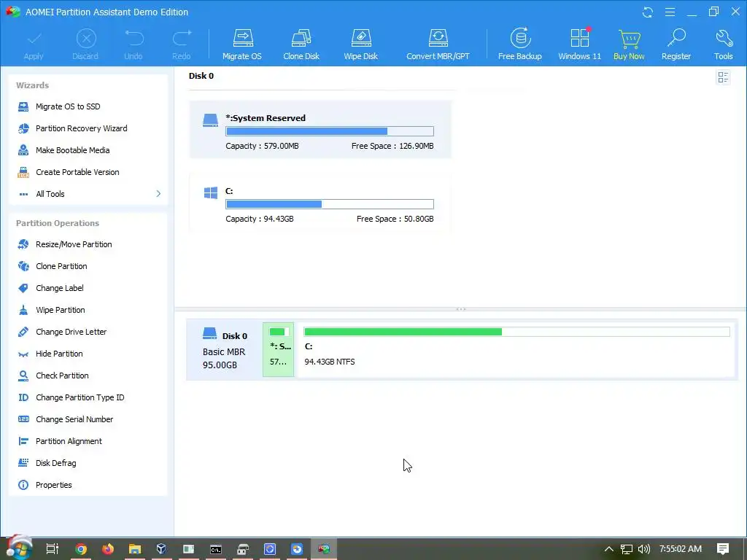Click Capacity : 579.00MB text
The image size is (747, 560).
[x=262, y=146]
